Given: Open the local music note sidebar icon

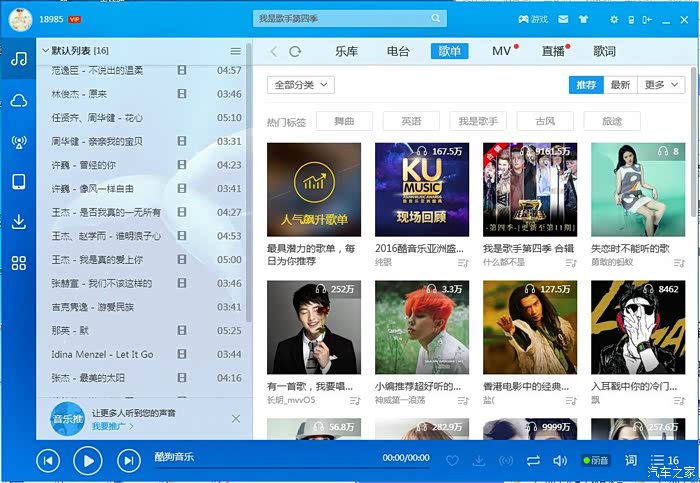Looking at the screenshot, I should (x=19, y=58).
